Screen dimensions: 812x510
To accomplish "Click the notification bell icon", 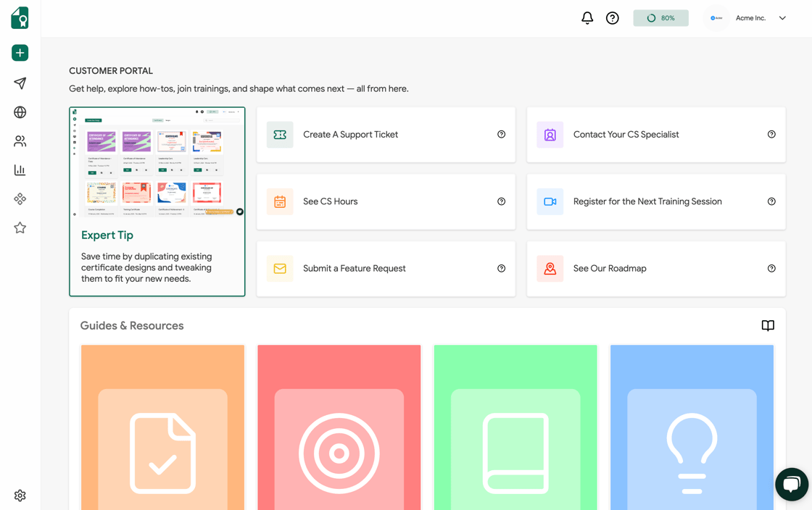I will (587, 17).
